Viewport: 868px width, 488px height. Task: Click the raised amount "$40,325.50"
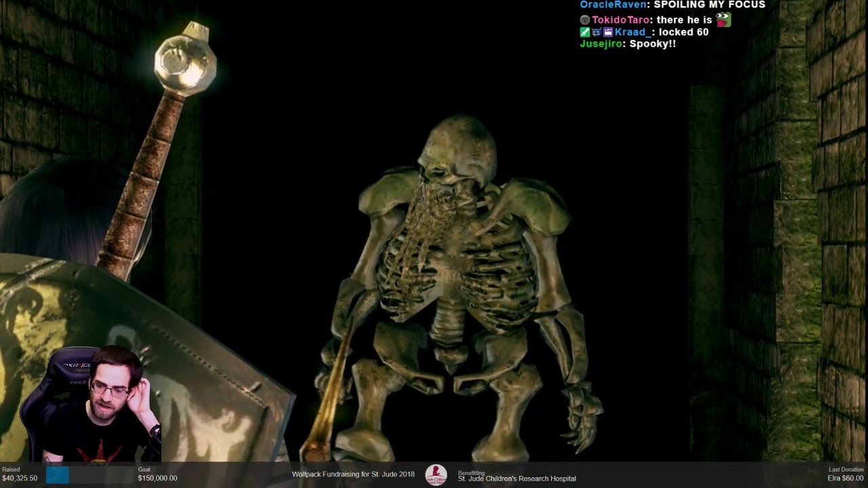20,479
